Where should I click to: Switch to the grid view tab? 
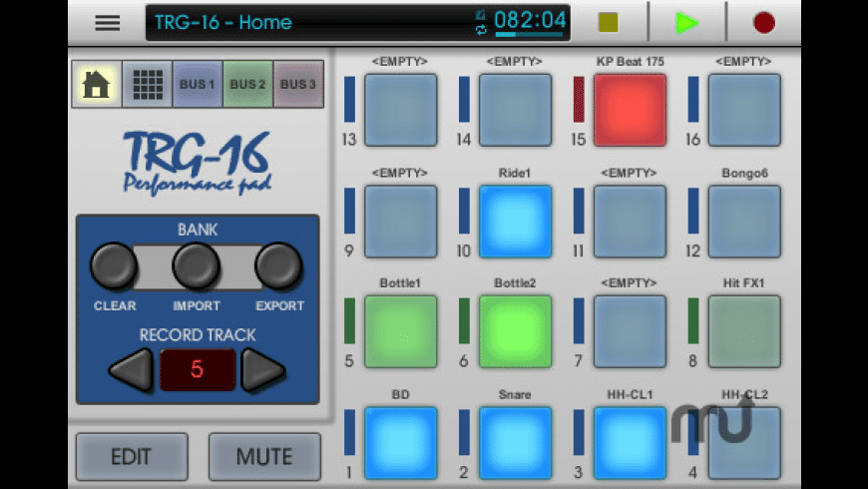(148, 84)
